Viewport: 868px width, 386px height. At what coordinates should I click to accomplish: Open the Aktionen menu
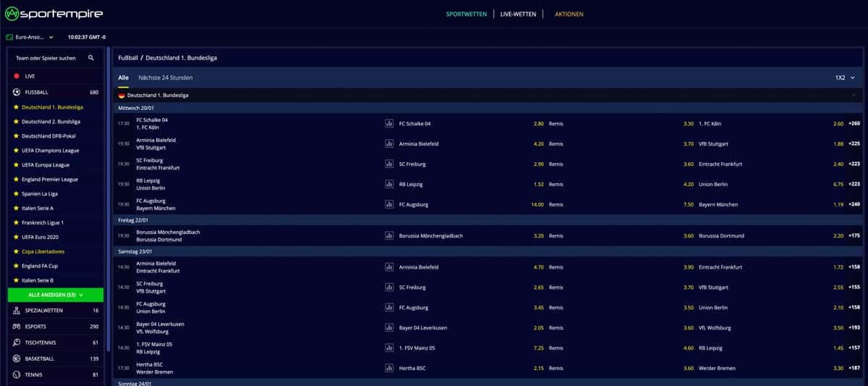click(x=569, y=14)
